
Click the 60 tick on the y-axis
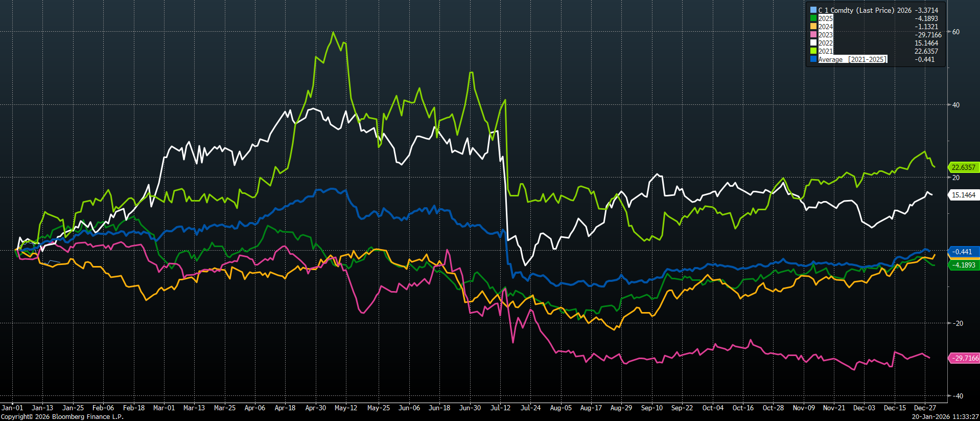[955, 32]
